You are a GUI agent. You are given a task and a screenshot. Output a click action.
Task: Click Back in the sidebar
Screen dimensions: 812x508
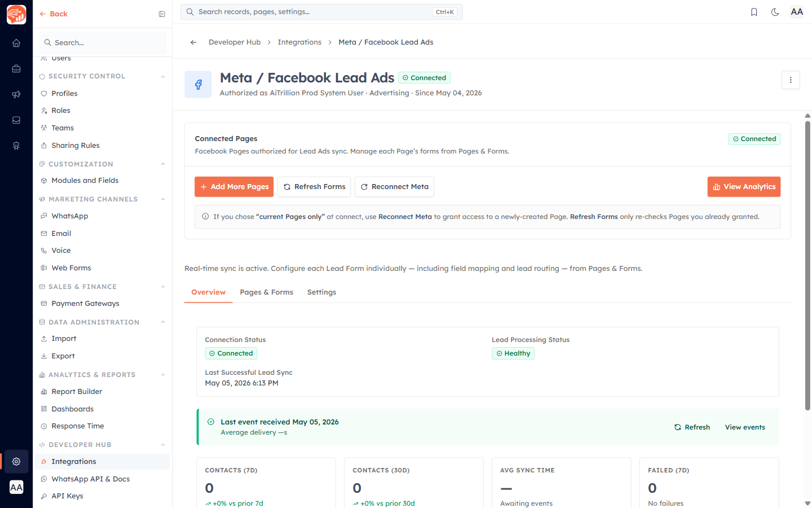pos(54,14)
